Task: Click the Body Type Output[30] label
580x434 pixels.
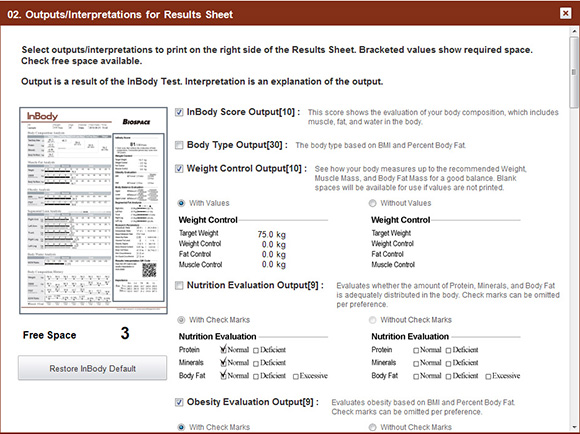Action: [237, 145]
